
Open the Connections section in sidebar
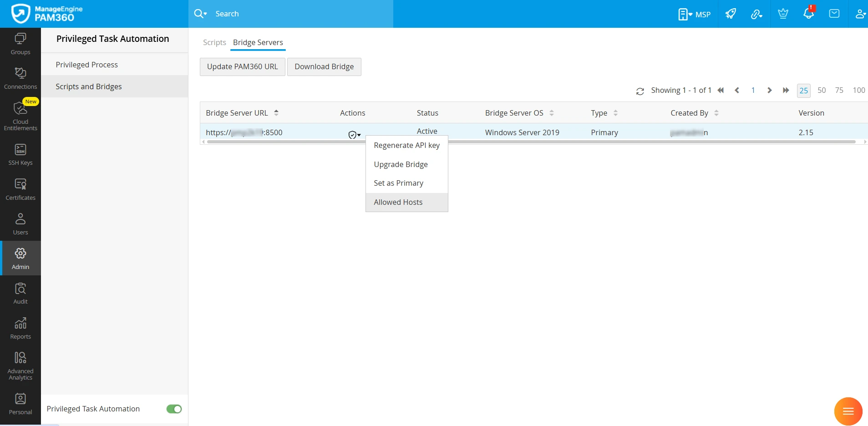pos(20,78)
